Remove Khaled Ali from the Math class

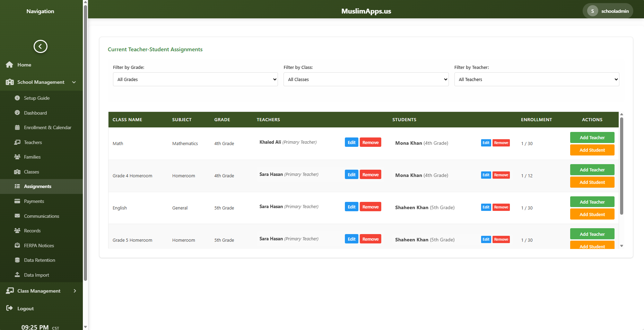pyautogui.click(x=370, y=142)
